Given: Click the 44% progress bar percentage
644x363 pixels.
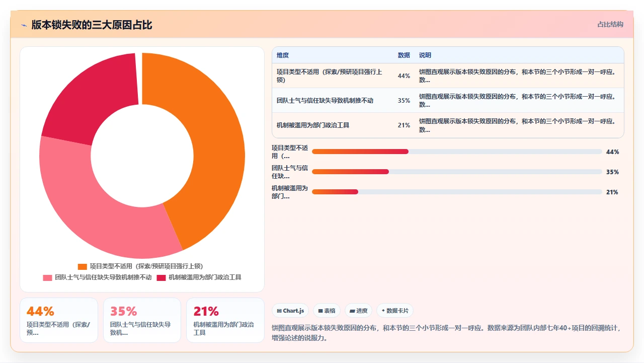Looking at the screenshot, I should click(x=612, y=152).
